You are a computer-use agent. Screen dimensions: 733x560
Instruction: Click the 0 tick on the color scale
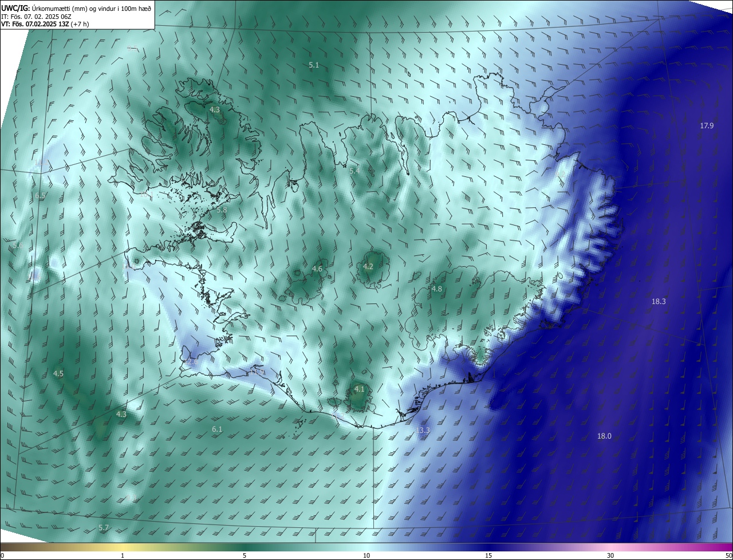(2, 555)
